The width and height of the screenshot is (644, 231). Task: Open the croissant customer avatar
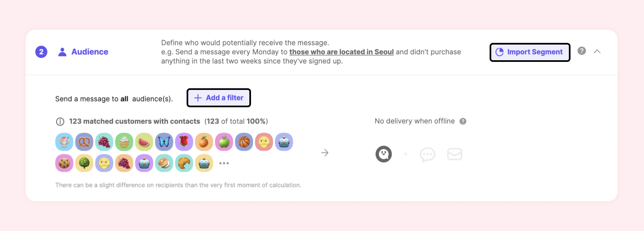[x=184, y=163]
